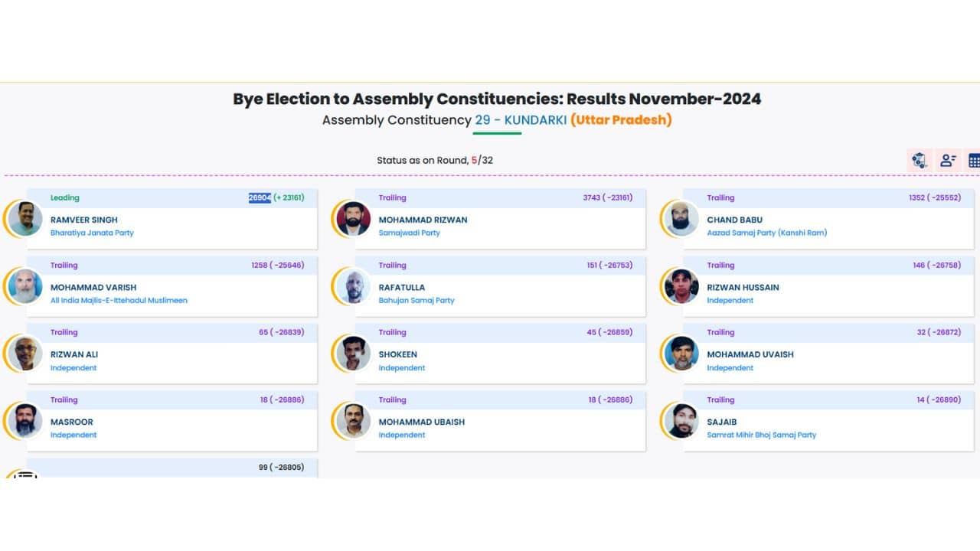Select Chand Babu's avatar image
980x551 pixels.
pyautogui.click(x=681, y=219)
